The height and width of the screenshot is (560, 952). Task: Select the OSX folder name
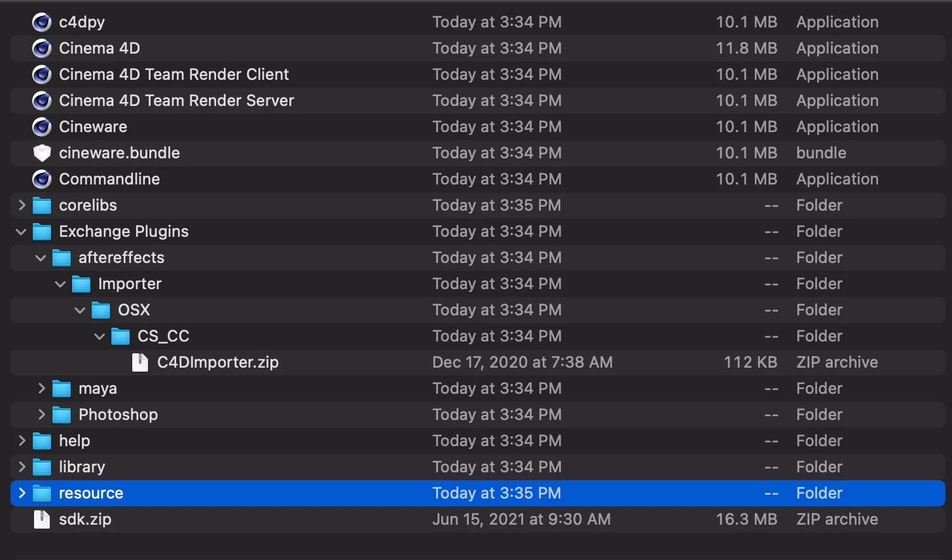(x=134, y=310)
